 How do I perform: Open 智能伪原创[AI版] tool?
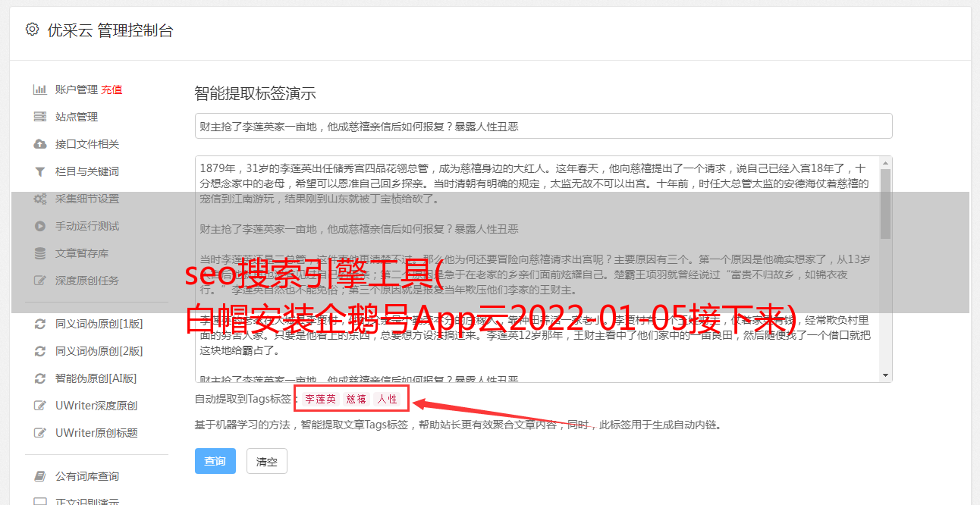point(96,378)
